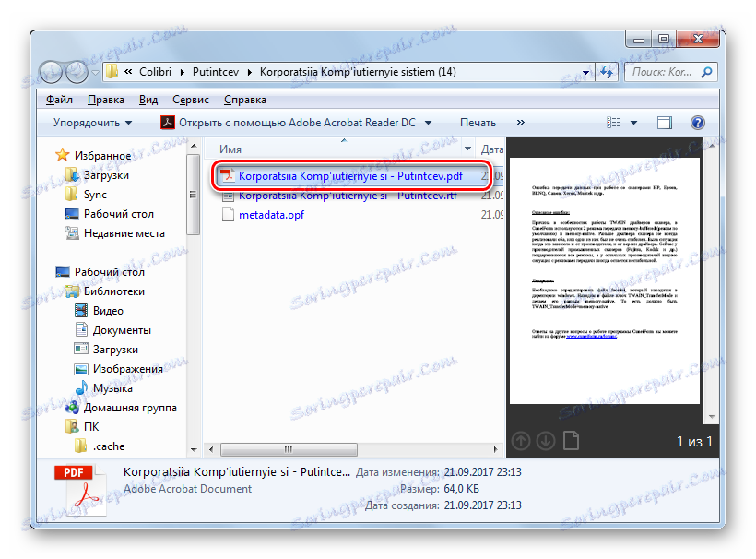Click navigation pane scroll down arrow
The height and width of the screenshot is (559, 756).
pos(194,449)
